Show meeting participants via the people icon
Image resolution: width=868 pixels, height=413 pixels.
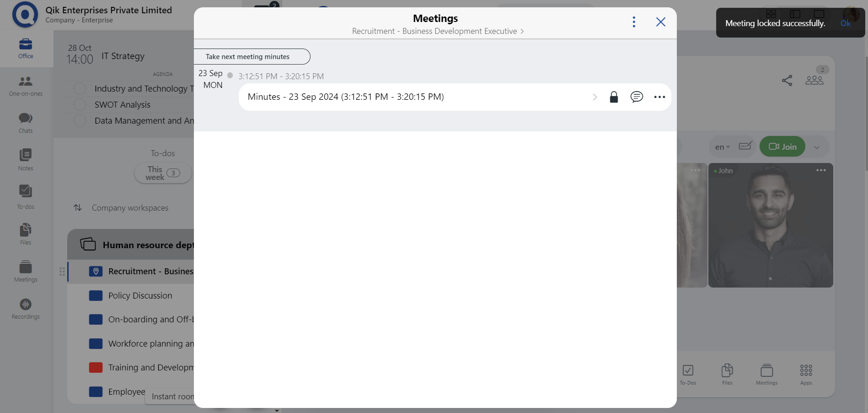814,80
